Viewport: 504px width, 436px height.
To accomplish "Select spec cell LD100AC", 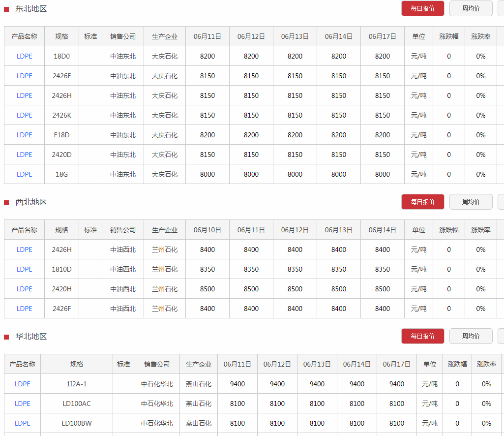I will (77, 404).
